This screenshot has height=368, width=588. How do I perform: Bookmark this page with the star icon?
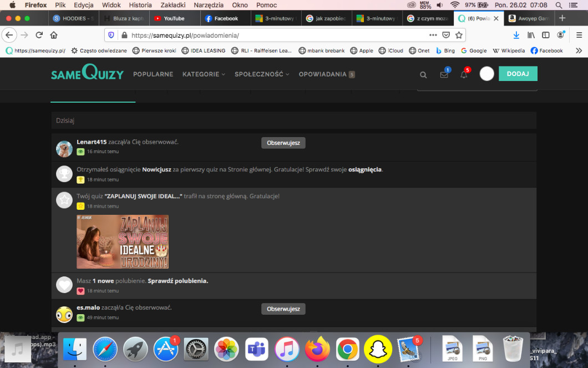click(x=459, y=35)
